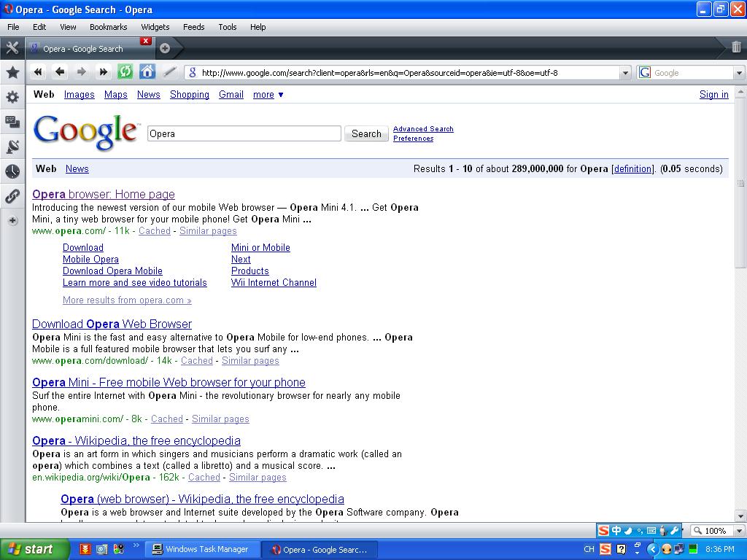Click the Sign in link
Image resolution: width=747 pixels, height=560 pixels.
pyautogui.click(x=713, y=94)
